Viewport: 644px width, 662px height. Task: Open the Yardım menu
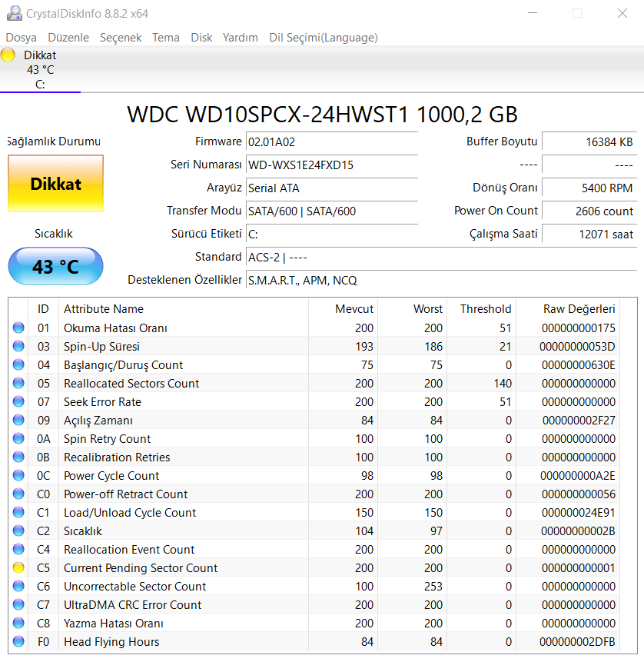240,38
